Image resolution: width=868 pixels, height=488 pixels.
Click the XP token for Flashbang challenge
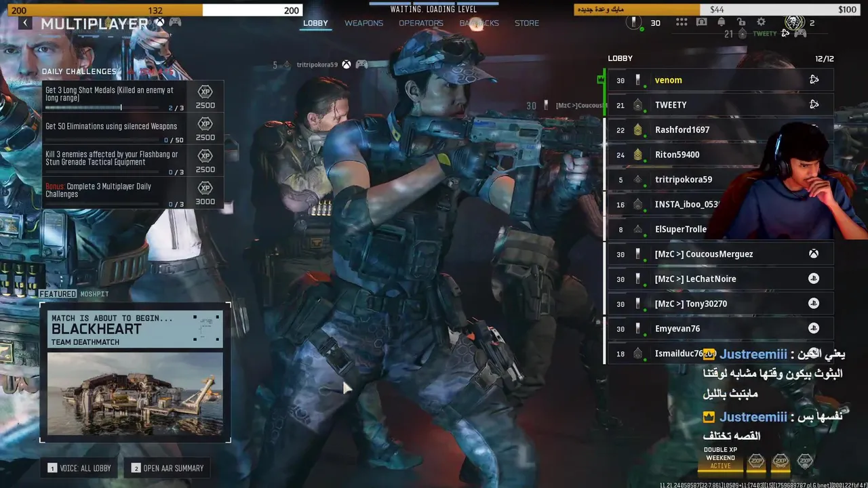pyautogui.click(x=205, y=156)
